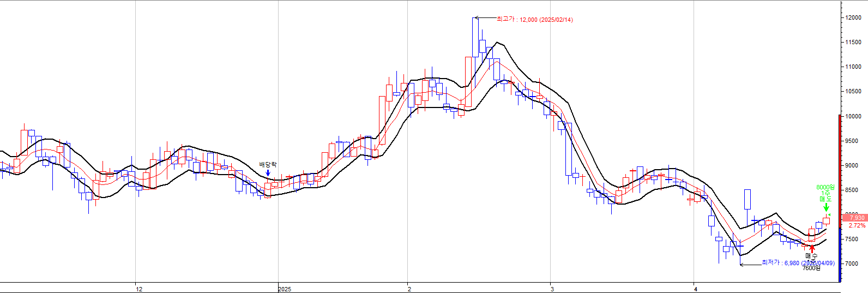Click the 10000 price axis label
868x293 pixels.
tap(853, 116)
